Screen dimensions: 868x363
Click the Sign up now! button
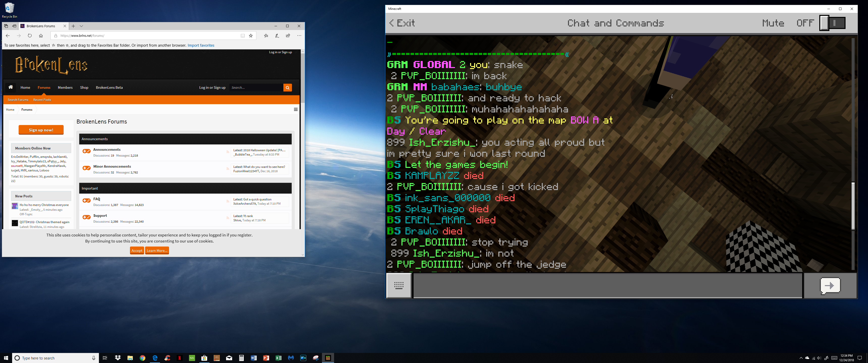point(41,130)
